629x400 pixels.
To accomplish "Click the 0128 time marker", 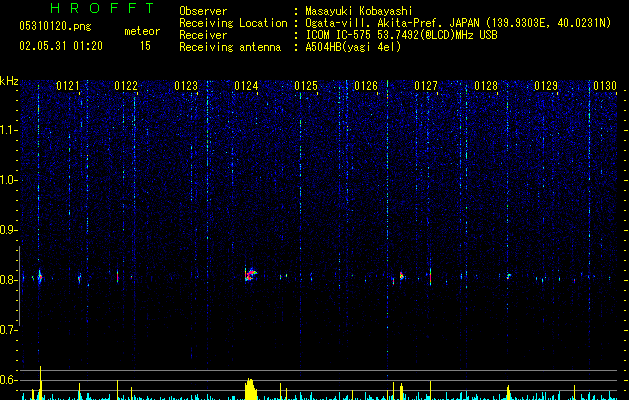I will click(486, 86).
